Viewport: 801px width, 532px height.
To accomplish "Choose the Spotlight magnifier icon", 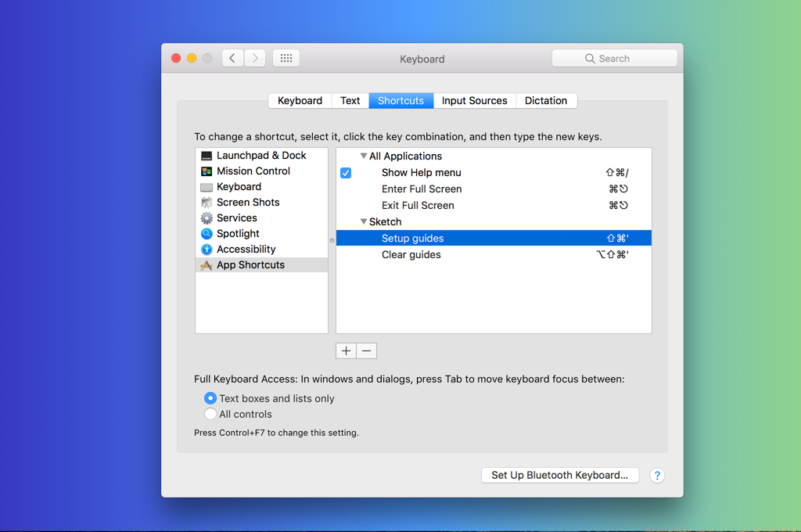I will click(x=207, y=234).
